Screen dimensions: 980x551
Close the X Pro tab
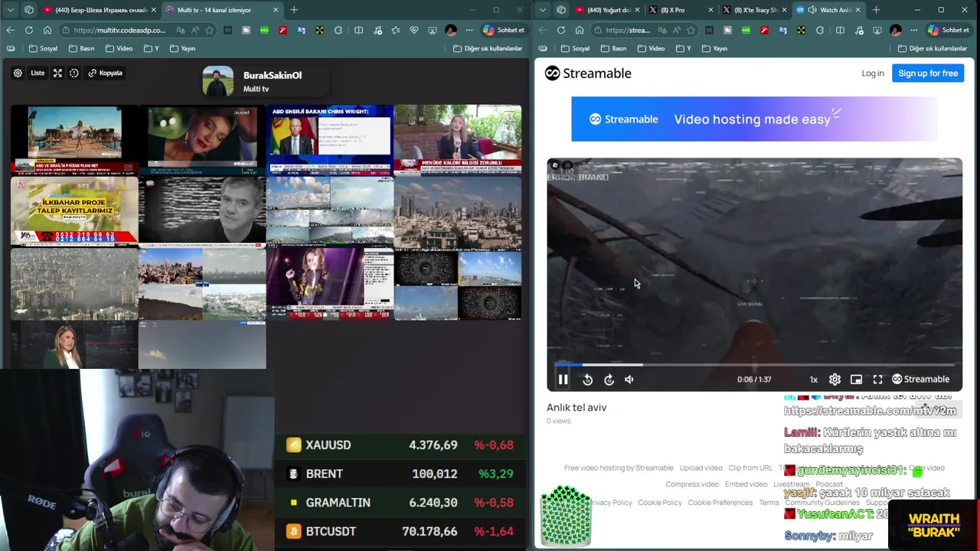click(x=710, y=10)
